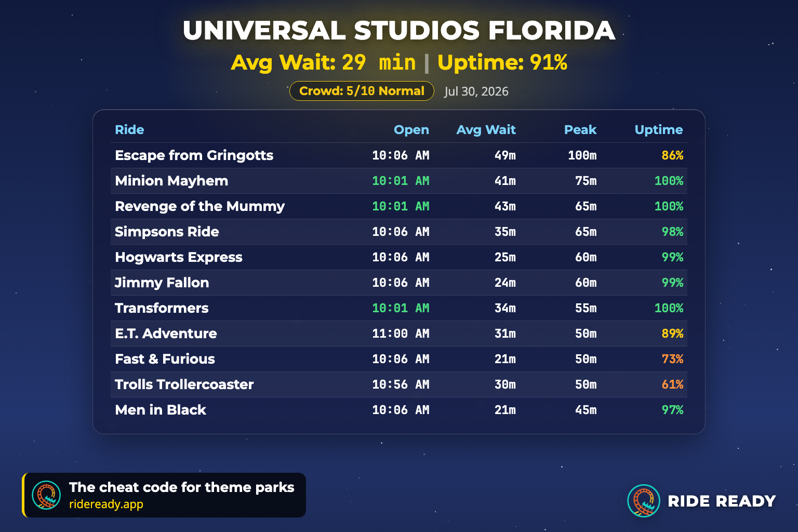Select the "Trolls Trollercoaster" ride name
Viewport: 798px width, 532px height.
coord(184,384)
